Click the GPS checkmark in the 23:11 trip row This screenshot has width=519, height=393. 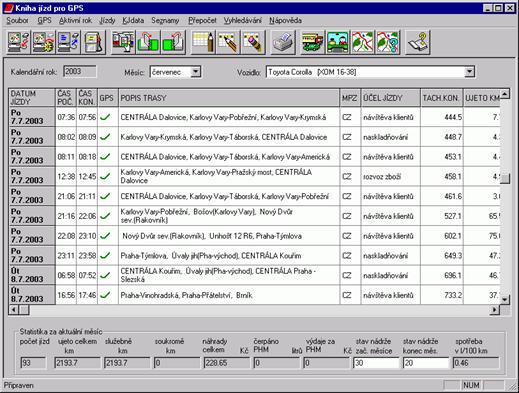(x=105, y=255)
